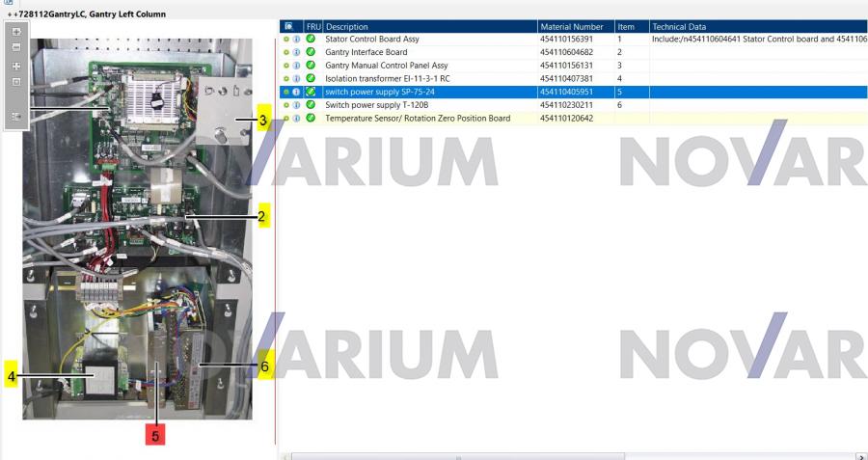This screenshot has width=868, height=460.
Task: Click right arrow of horizontal scrollbar
Action: point(860,453)
